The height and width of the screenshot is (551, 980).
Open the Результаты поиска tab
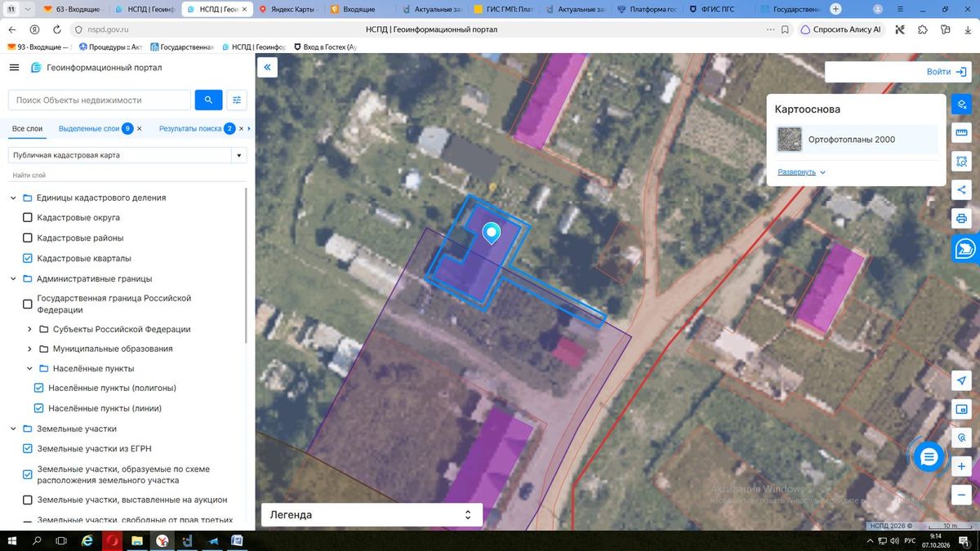(x=190, y=129)
